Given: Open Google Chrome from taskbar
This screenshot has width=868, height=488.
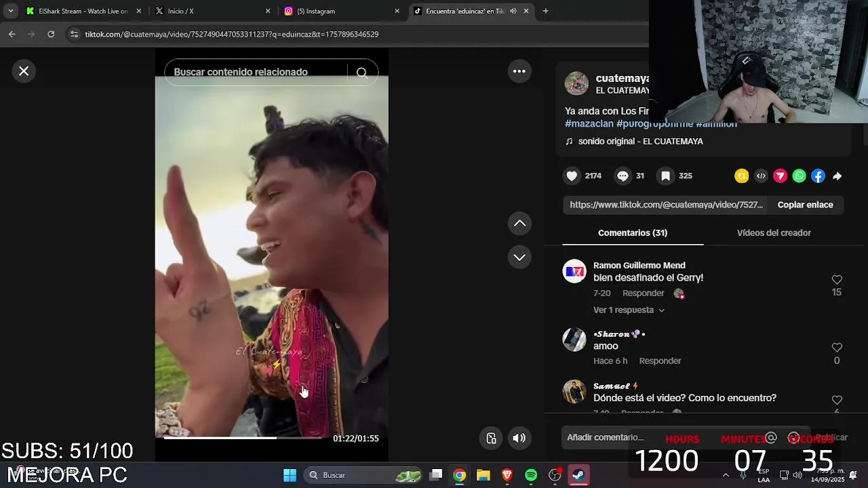Looking at the screenshot, I should [460, 475].
